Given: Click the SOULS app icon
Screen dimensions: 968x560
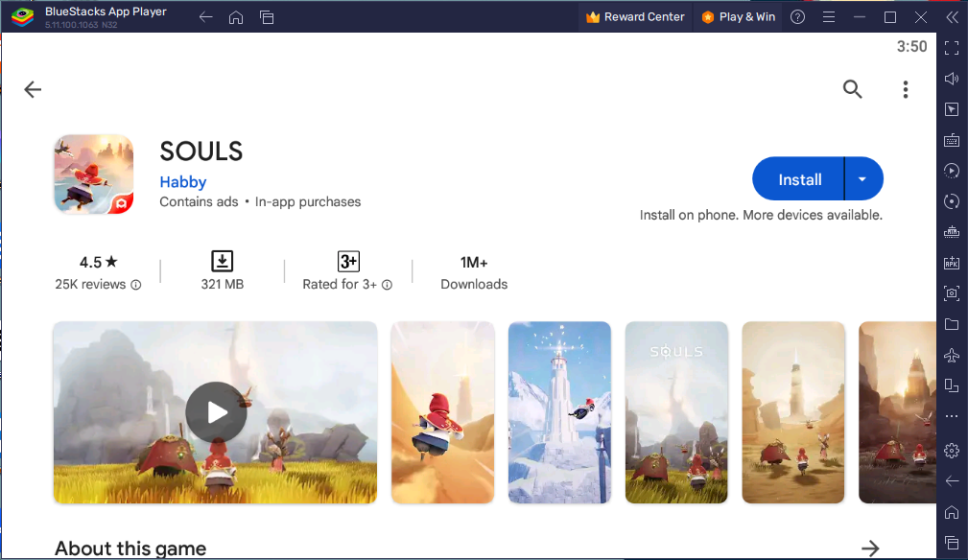Looking at the screenshot, I should click(x=94, y=175).
